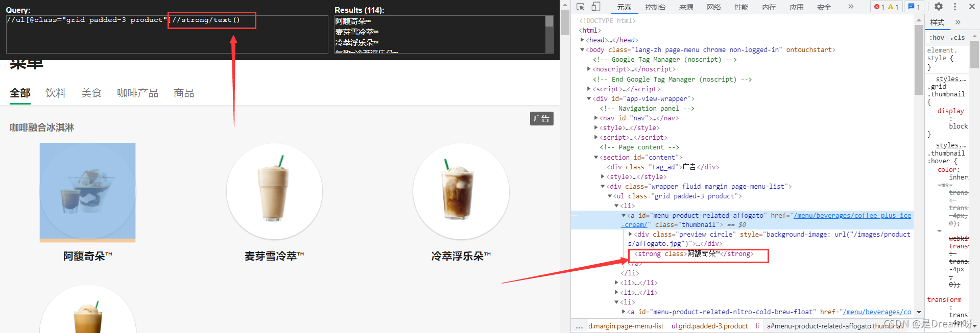This screenshot has width=980, height=333.
Task: Select the 全部 menu category tab
Action: coord(20,93)
